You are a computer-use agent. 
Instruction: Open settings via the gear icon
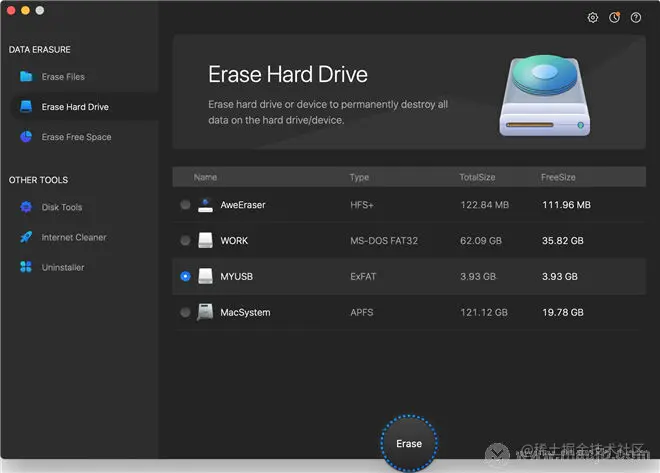(x=593, y=18)
